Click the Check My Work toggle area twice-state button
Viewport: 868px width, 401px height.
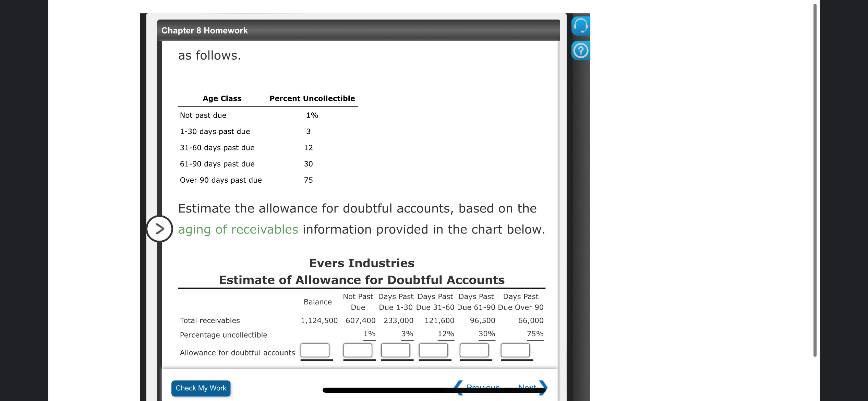[201, 388]
